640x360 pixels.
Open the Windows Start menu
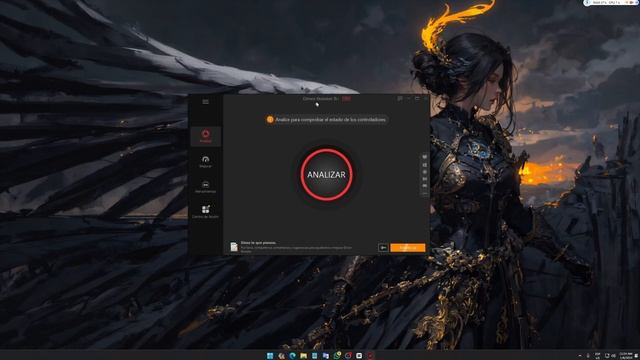point(270,356)
